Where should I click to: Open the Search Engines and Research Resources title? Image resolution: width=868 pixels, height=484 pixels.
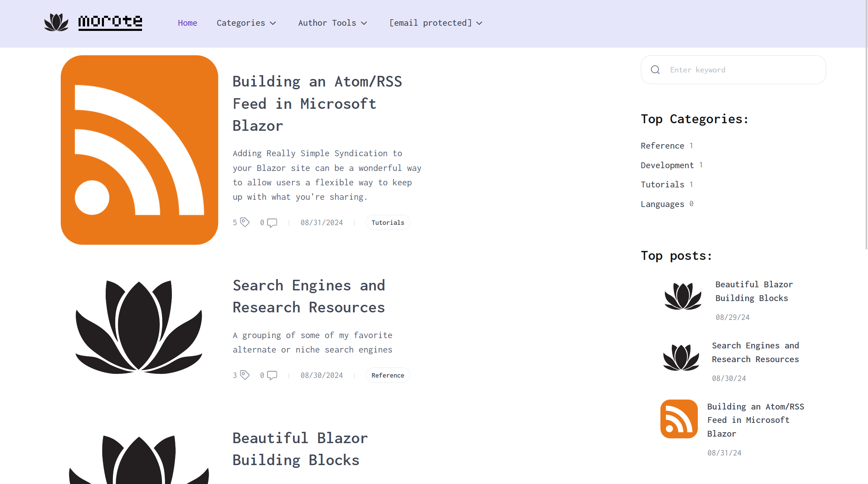309,296
